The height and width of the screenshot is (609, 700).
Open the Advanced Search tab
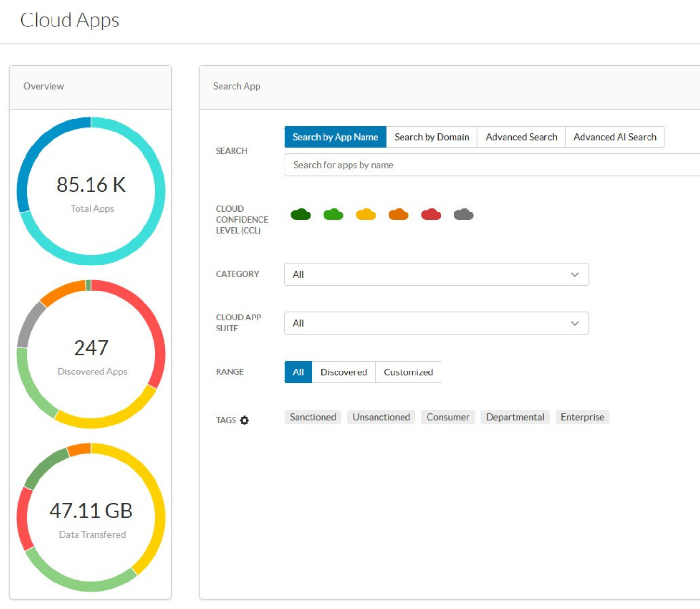521,137
